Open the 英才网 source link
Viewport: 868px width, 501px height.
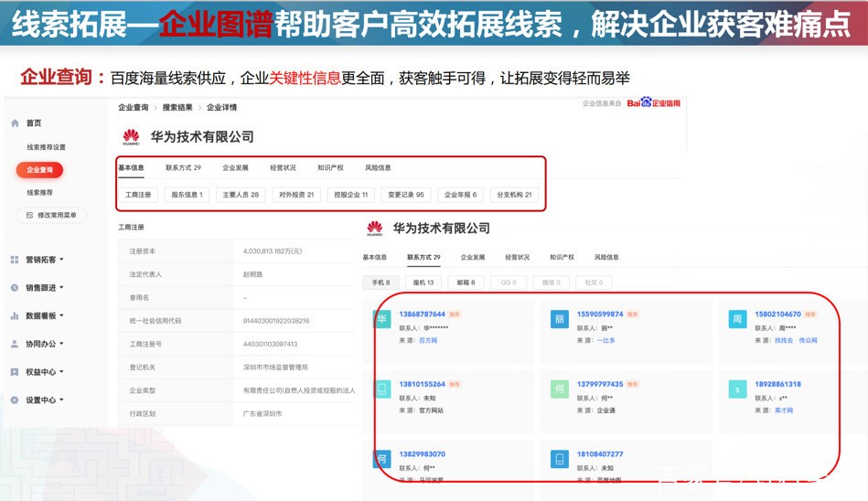point(784,410)
